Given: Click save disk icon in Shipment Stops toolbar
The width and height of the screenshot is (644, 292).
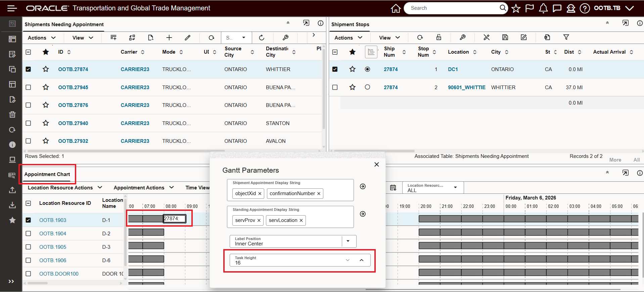Looking at the screenshot, I should click(505, 37).
